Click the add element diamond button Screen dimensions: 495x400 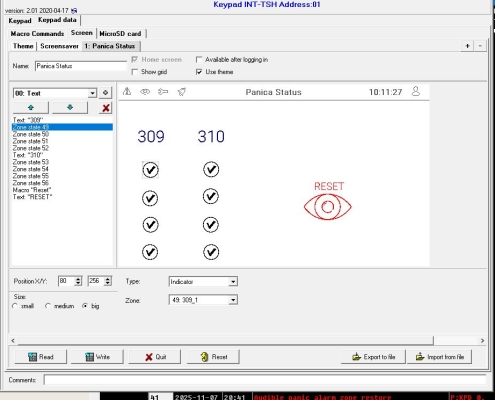[105, 93]
